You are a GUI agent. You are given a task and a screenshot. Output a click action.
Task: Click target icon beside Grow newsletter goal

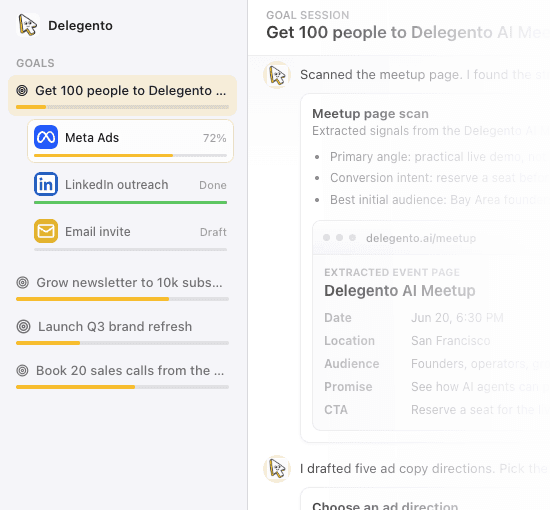click(x=22, y=282)
